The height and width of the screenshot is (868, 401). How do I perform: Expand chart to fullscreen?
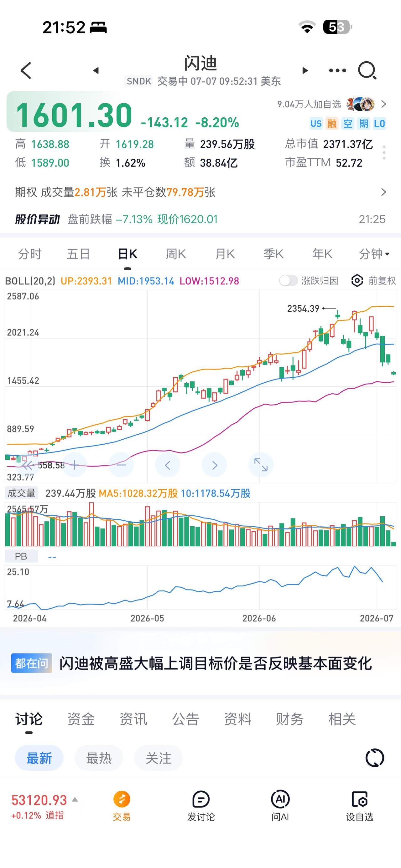261,465
